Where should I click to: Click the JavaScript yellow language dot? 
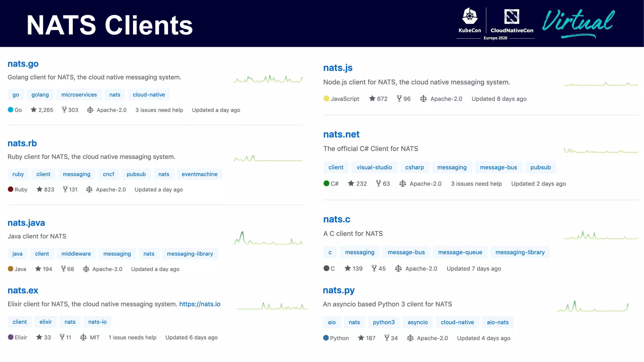pyautogui.click(x=326, y=98)
